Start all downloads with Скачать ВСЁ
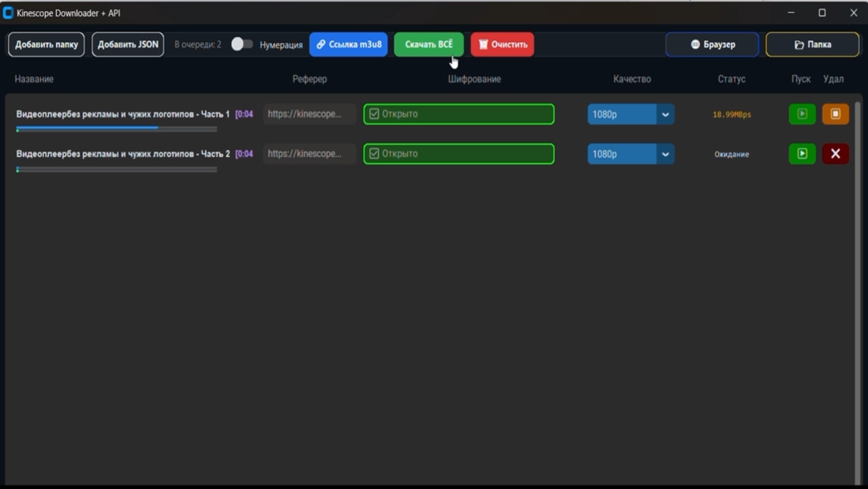 click(x=428, y=44)
